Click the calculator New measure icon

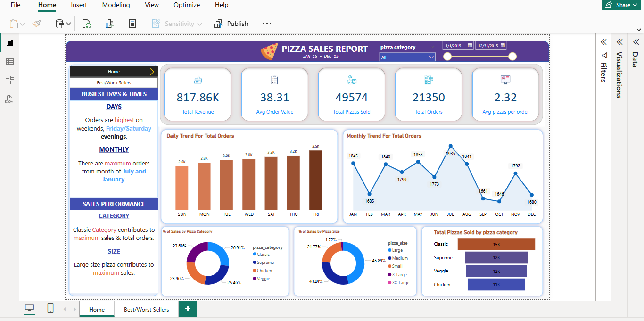[x=132, y=24]
